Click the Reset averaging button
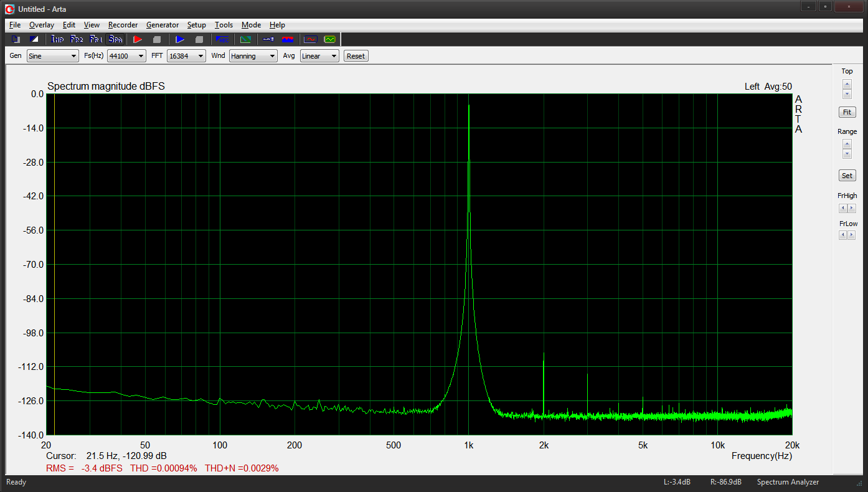The image size is (868, 492). coord(356,56)
